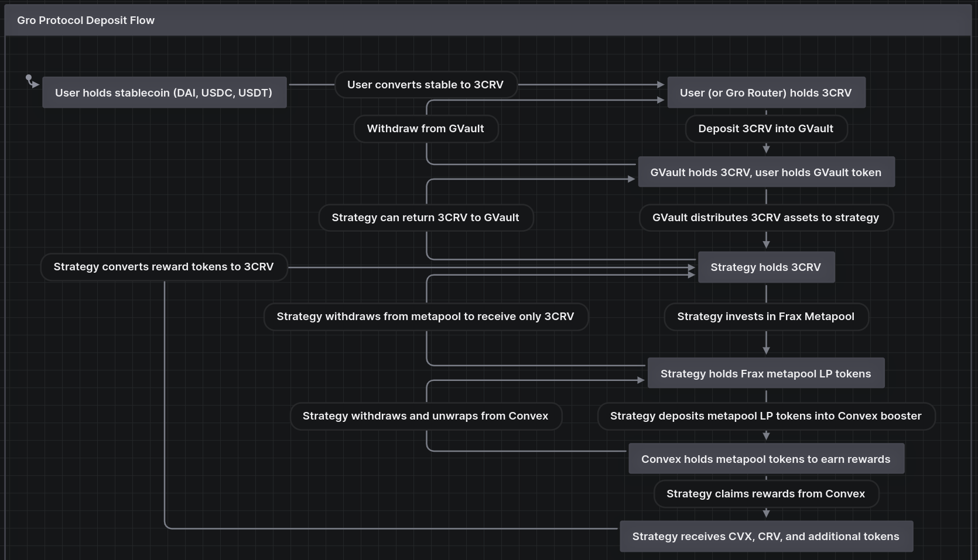Click the 'Deposit 3CRV into GVault' label
Image resolution: width=978 pixels, height=560 pixels.
766,129
